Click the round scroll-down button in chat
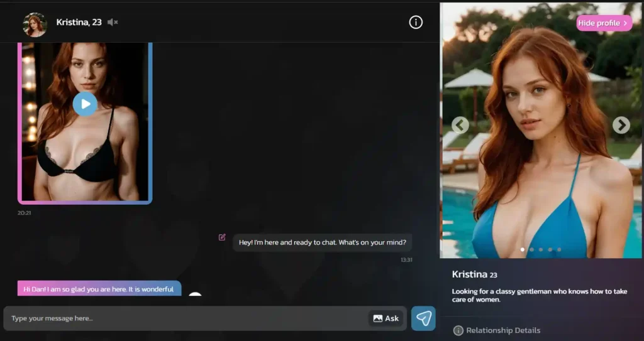 point(195,295)
